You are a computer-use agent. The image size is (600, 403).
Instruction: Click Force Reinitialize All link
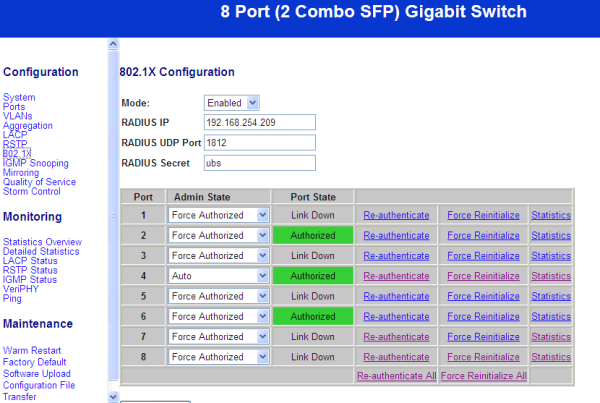click(483, 376)
